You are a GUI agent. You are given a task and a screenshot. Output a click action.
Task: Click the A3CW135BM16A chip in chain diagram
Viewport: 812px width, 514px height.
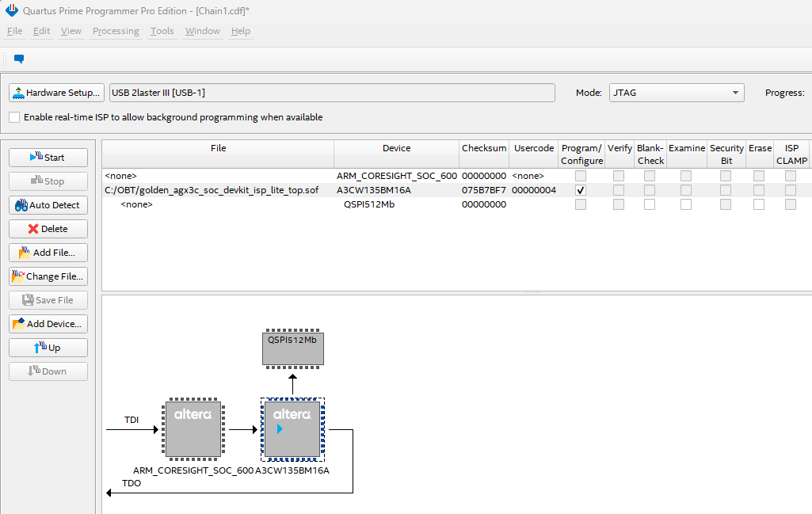point(292,429)
